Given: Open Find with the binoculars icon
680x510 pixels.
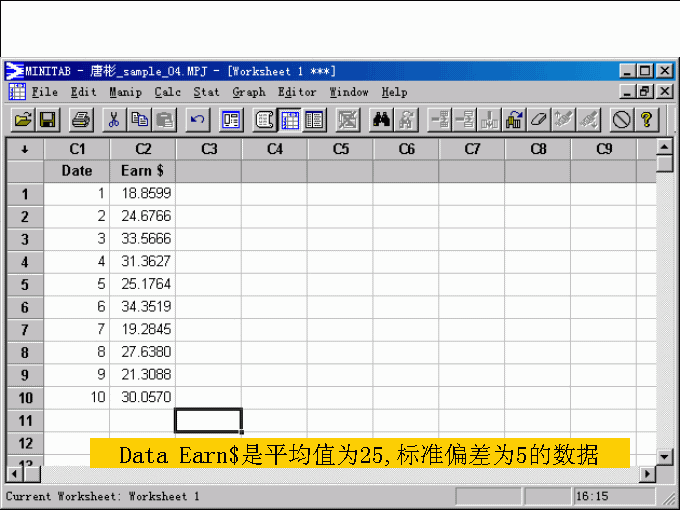Looking at the screenshot, I should coord(381,120).
